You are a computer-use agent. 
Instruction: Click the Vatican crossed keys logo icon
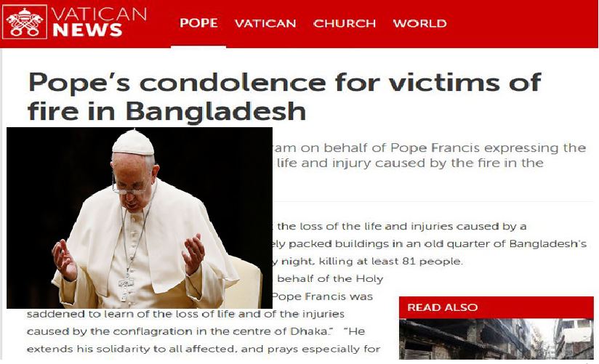[x=25, y=21]
